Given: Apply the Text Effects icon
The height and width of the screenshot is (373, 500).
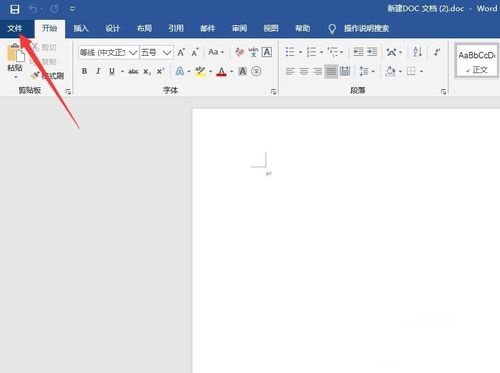Looking at the screenshot, I should 180,71.
